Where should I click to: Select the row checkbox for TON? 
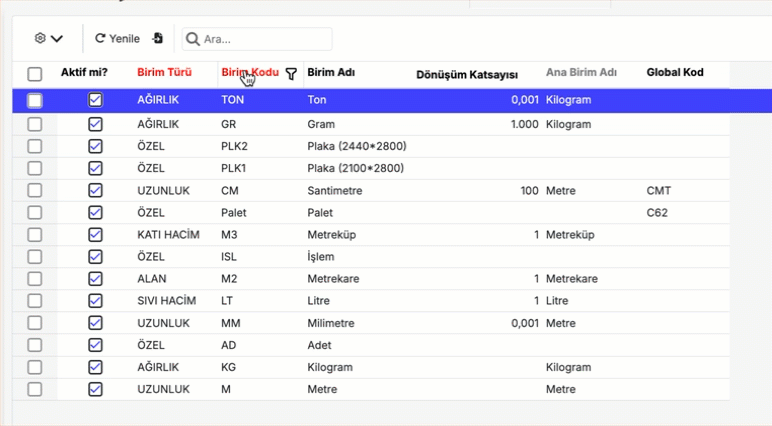(x=35, y=100)
